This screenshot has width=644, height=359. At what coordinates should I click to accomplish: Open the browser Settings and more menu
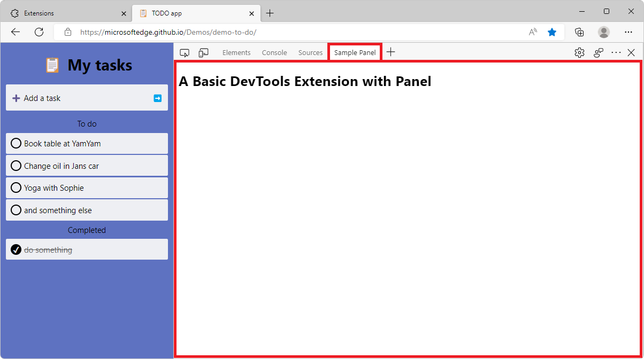coord(628,32)
